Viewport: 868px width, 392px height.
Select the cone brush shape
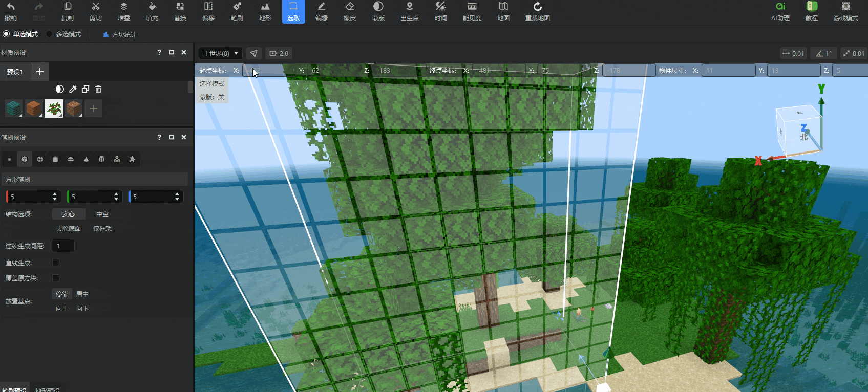tap(86, 159)
